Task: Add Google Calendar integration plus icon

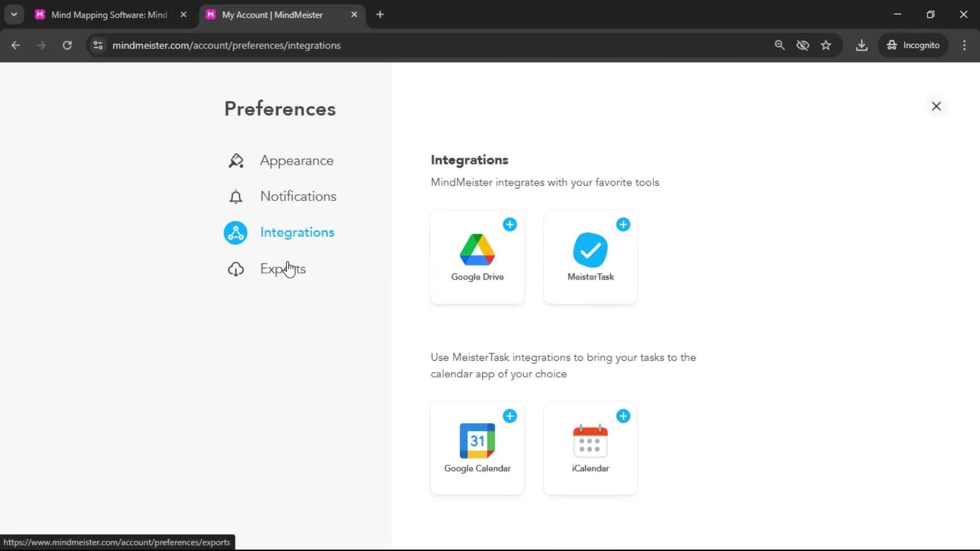Action: (510, 416)
